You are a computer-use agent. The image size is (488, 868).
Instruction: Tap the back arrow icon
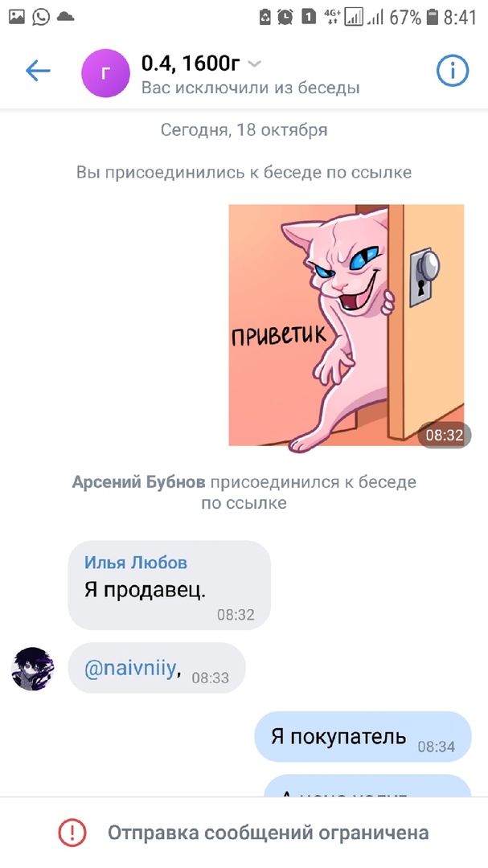pyautogui.click(x=38, y=71)
